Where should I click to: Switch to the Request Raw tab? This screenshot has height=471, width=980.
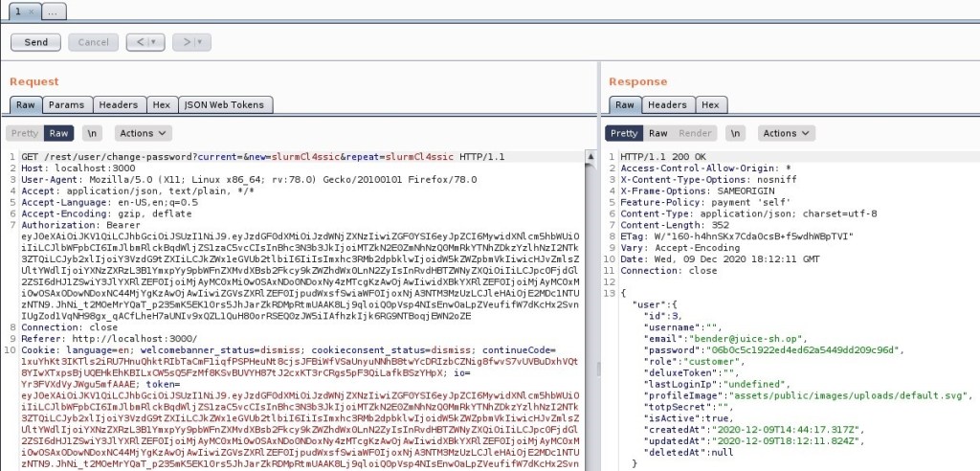(26, 104)
